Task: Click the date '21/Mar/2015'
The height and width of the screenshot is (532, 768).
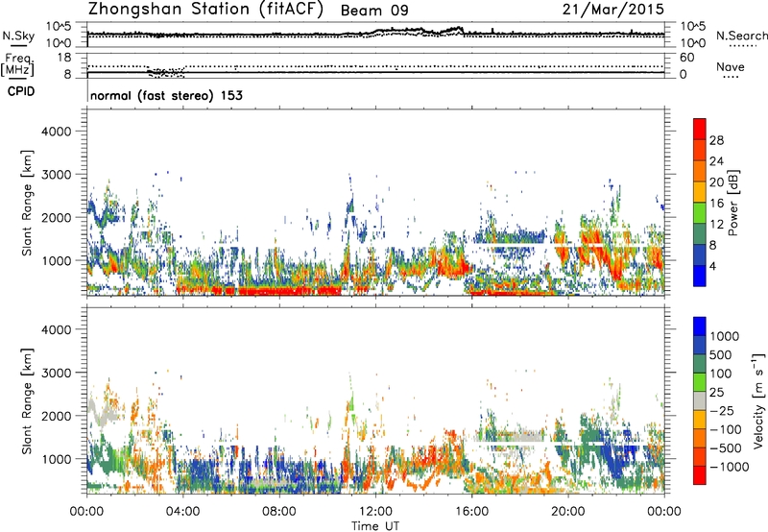Action: coord(613,10)
